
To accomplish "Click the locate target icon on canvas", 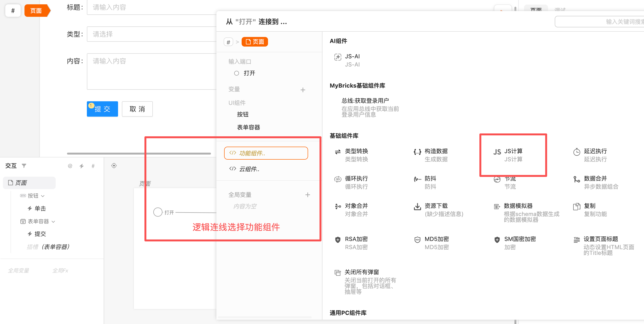I will point(114,166).
